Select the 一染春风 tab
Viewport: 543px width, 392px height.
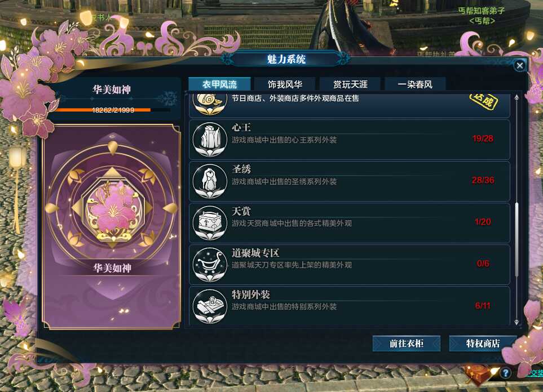tap(415, 84)
